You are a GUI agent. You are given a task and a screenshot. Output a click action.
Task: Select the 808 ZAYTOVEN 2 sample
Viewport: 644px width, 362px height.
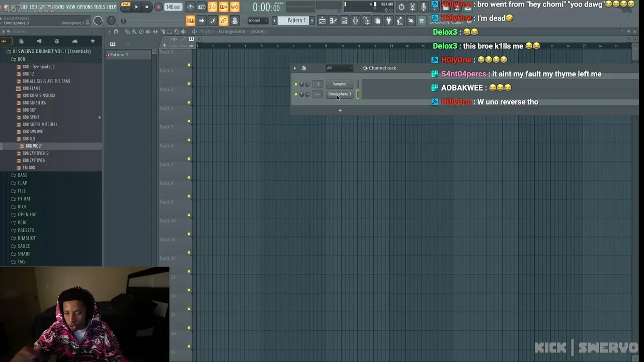click(35, 153)
